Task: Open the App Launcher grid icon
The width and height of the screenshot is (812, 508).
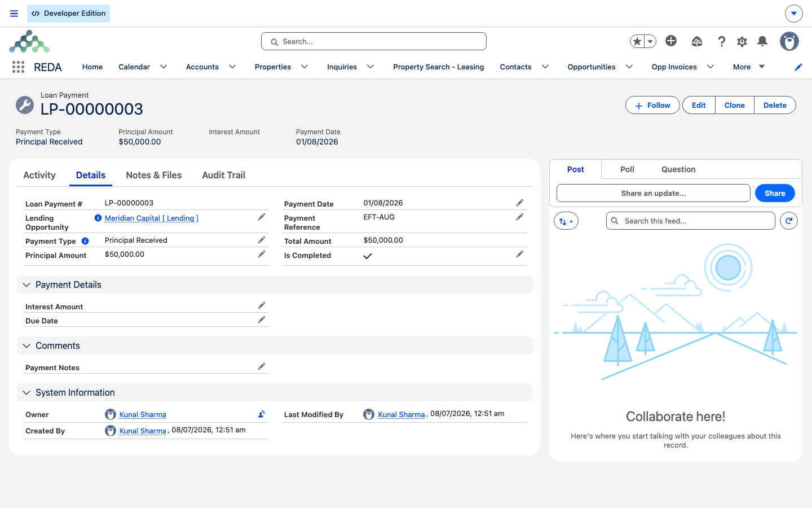Action: coord(18,67)
